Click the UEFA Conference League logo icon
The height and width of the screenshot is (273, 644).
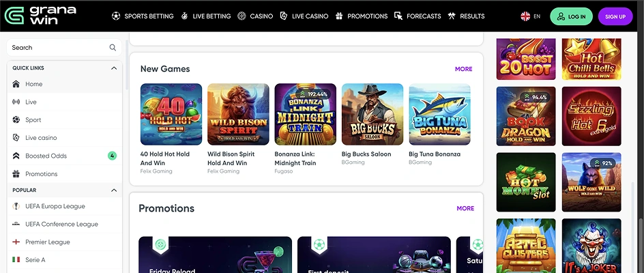16,224
